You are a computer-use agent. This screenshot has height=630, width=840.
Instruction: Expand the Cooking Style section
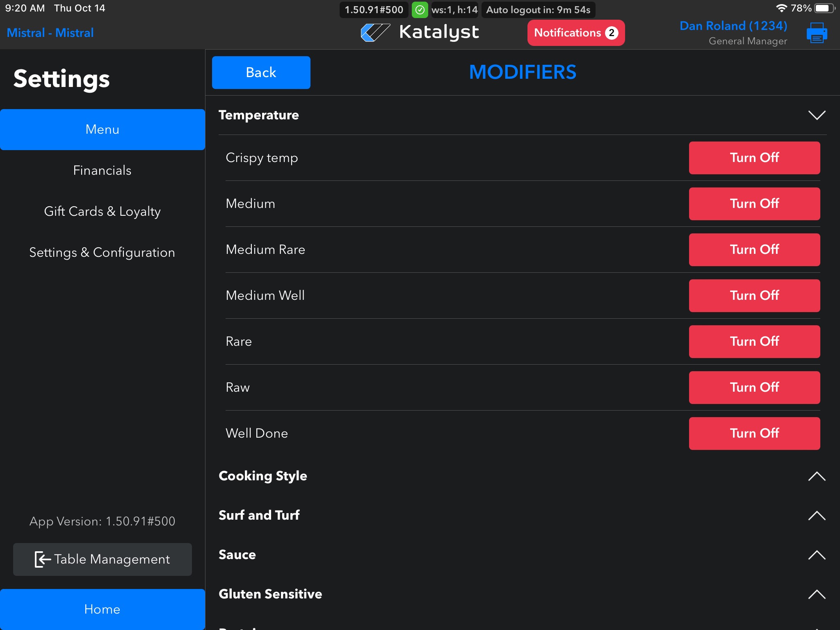point(816,476)
